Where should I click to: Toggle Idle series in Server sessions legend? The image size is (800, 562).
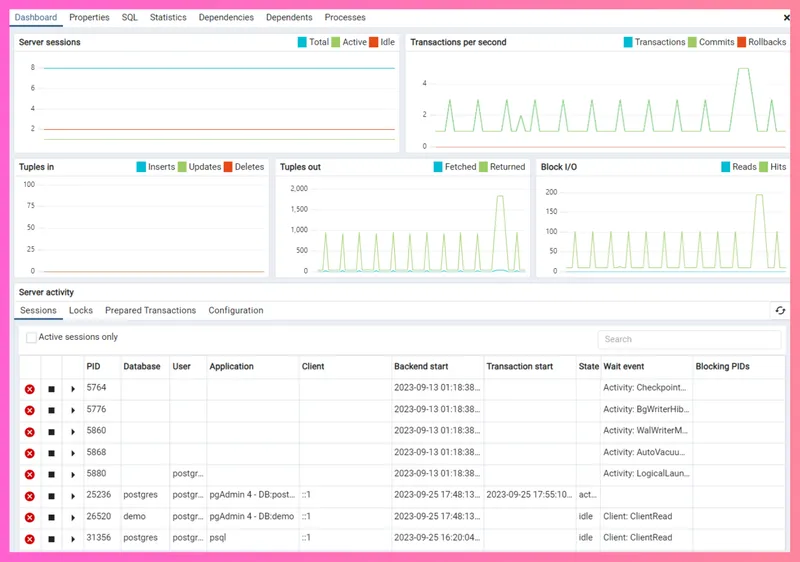click(x=373, y=42)
